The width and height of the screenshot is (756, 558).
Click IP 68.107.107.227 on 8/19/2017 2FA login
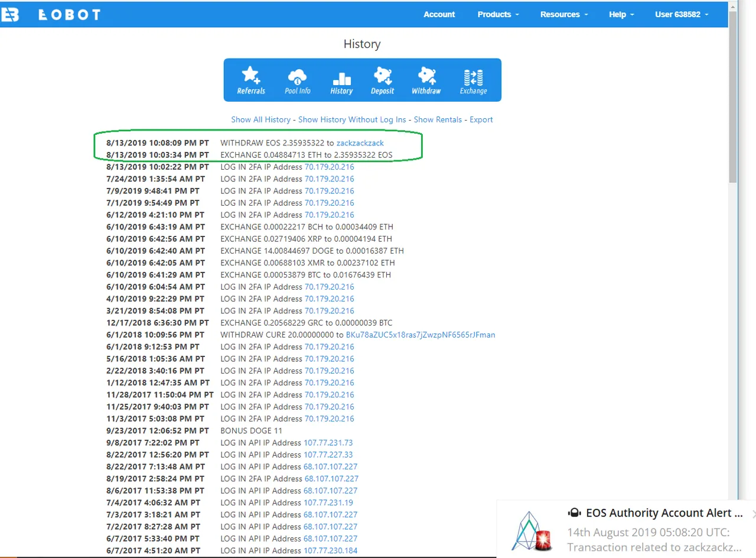[x=331, y=478]
